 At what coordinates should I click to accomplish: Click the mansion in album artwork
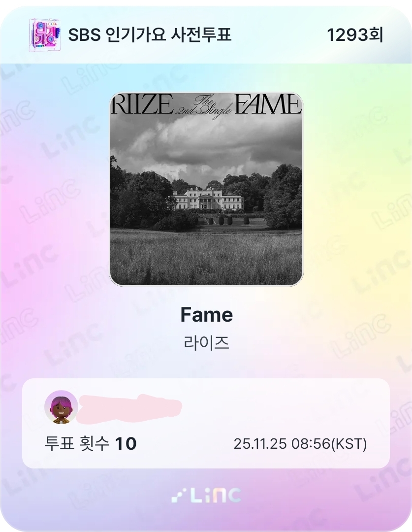pos(208,200)
